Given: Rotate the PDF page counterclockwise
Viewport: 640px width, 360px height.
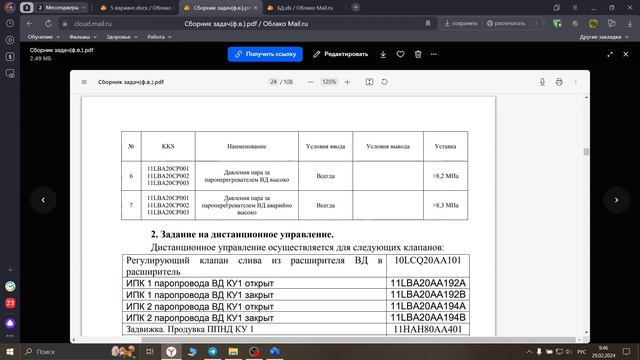Looking at the screenshot, I should point(384,82).
